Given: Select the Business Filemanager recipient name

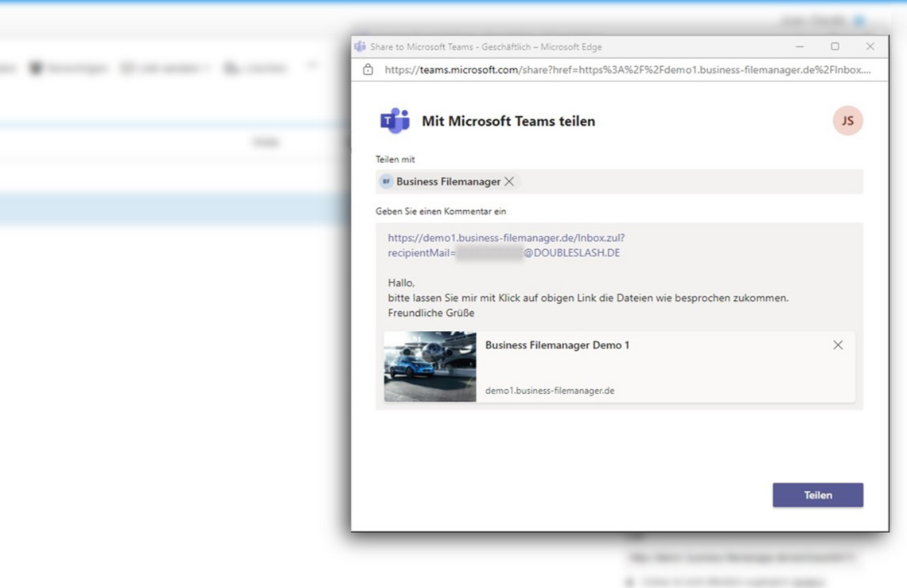Looking at the screenshot, I should pos(448,181).
